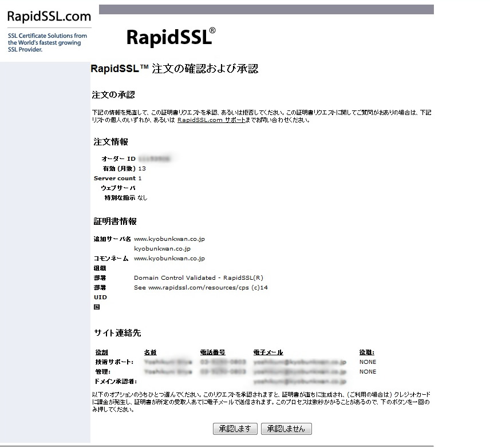Click the SSL Certificate Solutions tagline text
This screenshot has height=448, width=490.
(48, 42)
